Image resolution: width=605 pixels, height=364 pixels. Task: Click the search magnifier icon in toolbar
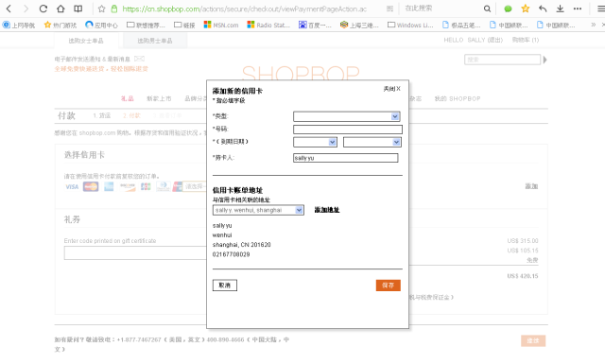pos(487,9)
